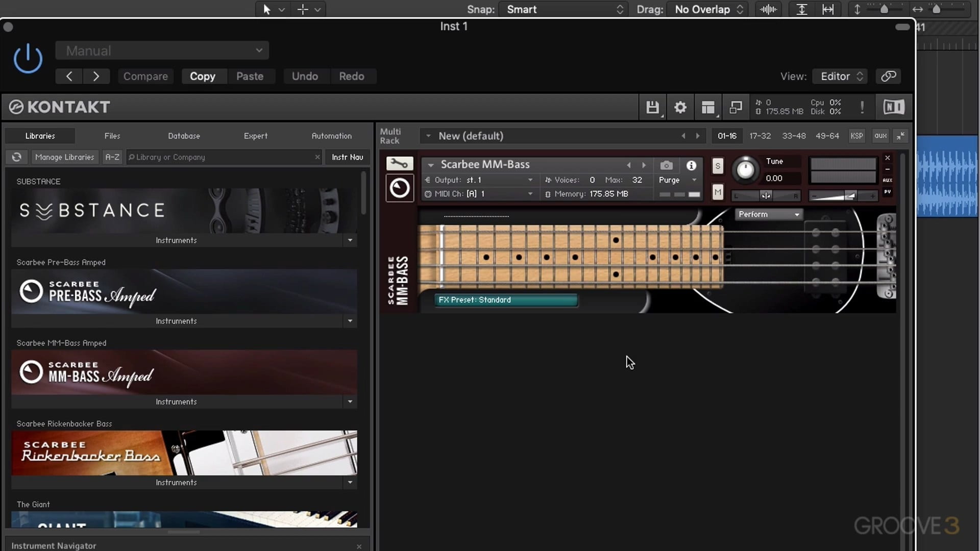This screenshot has height=551, width=980.
Task: Click the FX Preset Standard label
Action: click(505, 299)
